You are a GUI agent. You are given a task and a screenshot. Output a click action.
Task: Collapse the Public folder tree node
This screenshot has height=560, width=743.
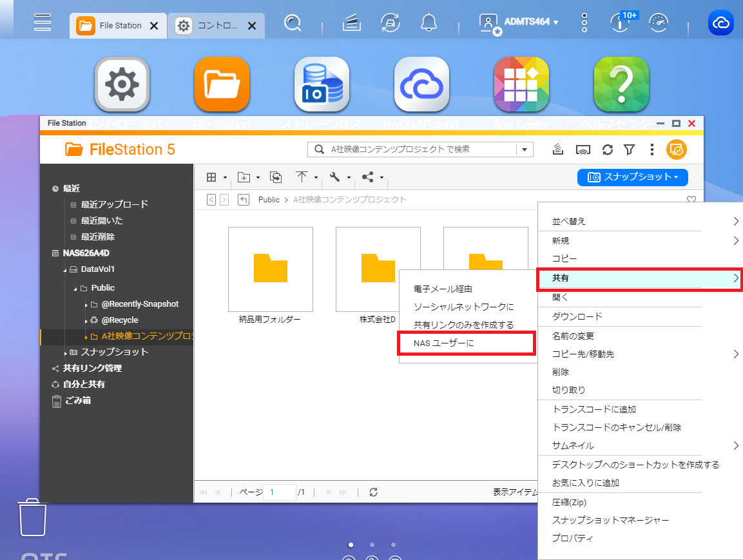pyautogui.click(x=75, y=289)
